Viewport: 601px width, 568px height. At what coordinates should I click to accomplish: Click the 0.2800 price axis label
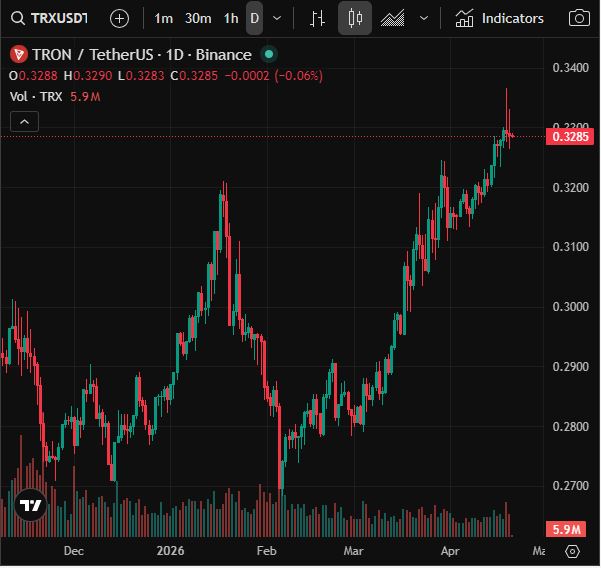(570, 427)
